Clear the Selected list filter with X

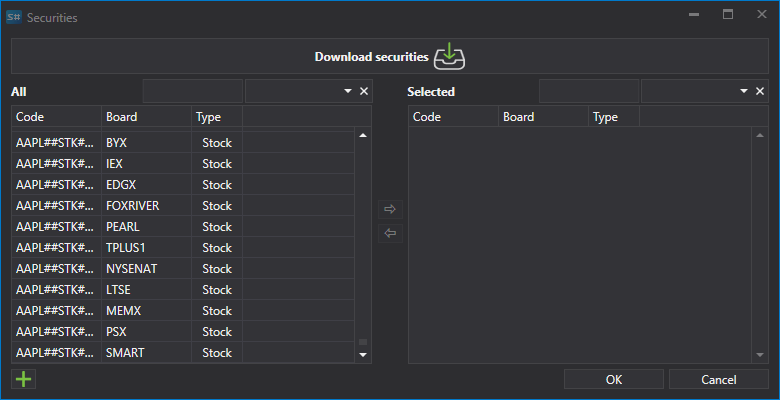[760, 91]
